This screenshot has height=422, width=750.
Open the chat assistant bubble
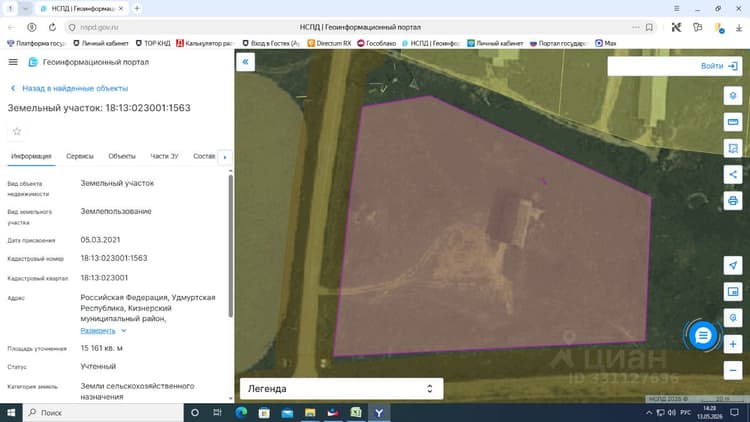coord(702,336)
